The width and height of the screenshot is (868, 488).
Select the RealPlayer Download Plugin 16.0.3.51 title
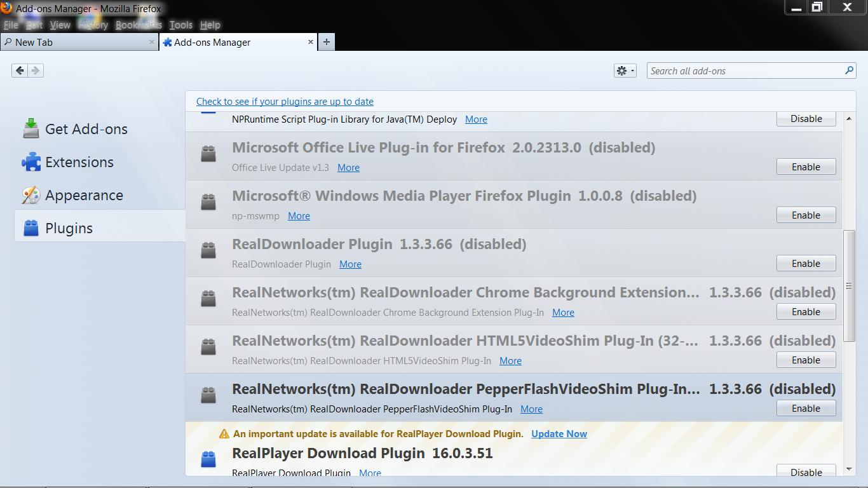[x=362, y=454]
